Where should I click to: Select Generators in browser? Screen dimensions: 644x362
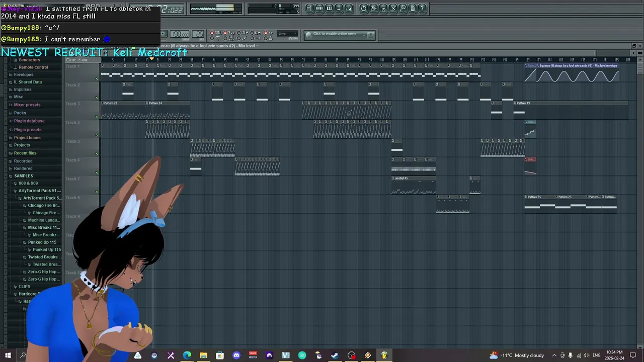29,60
